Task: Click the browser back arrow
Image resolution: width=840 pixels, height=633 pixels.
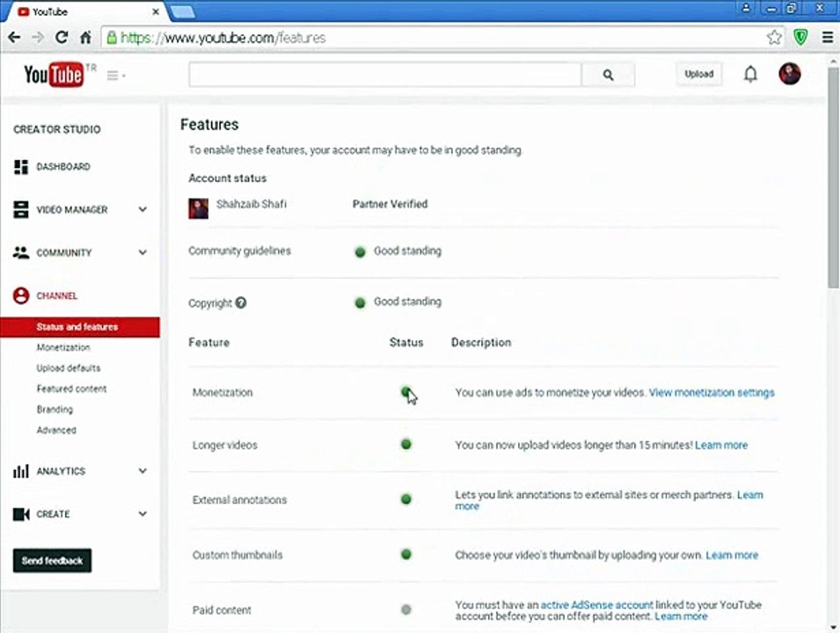Action: coord(14,38)
